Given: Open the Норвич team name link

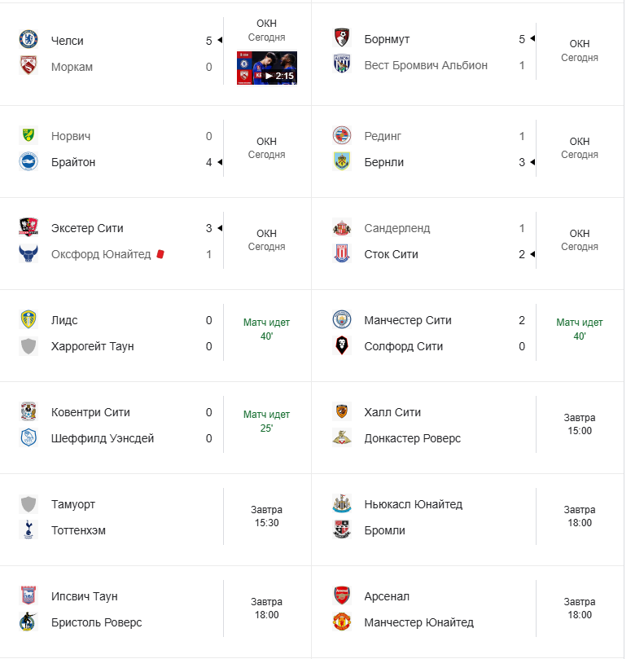Looking at the screenshot, I should (x=71, y=136).
